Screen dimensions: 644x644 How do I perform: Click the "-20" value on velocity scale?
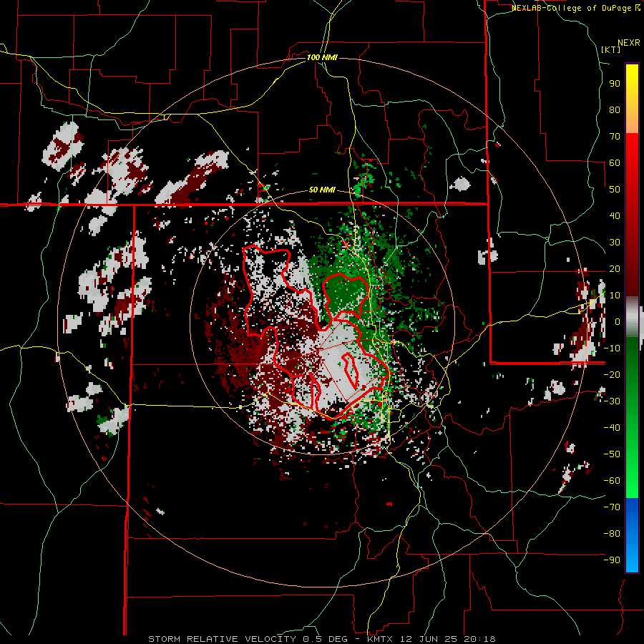(612, 374)
